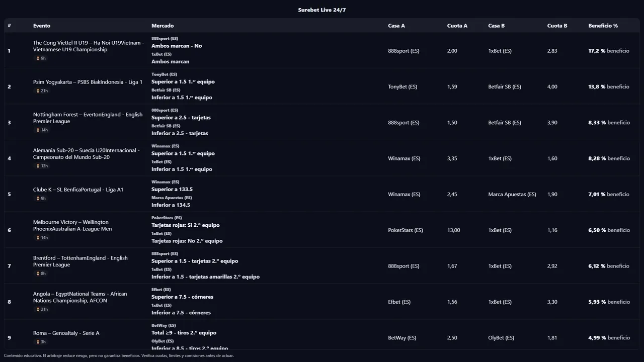Click the 17,2 % beneficio value
The width and height of the screenshot is (644, 362).
pos(608,51)
